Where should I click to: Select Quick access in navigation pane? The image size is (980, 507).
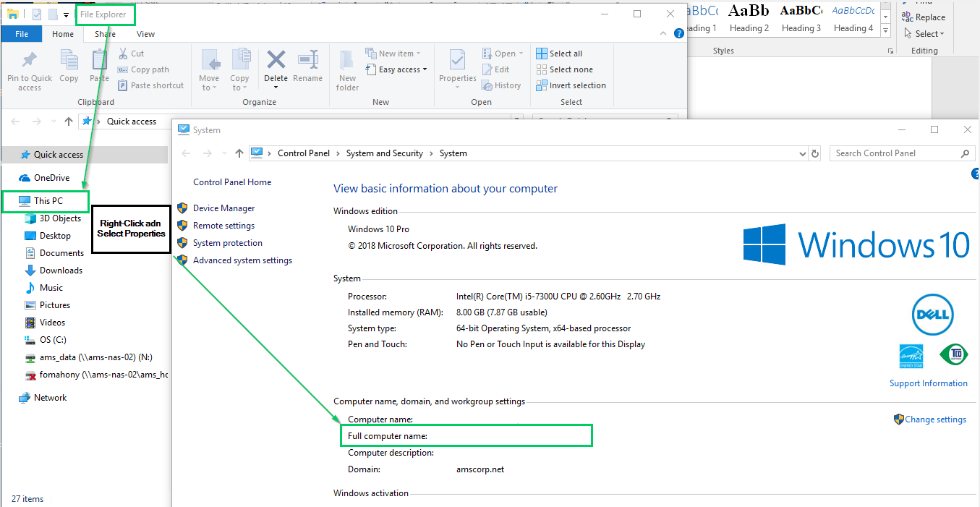pos(59,155)
